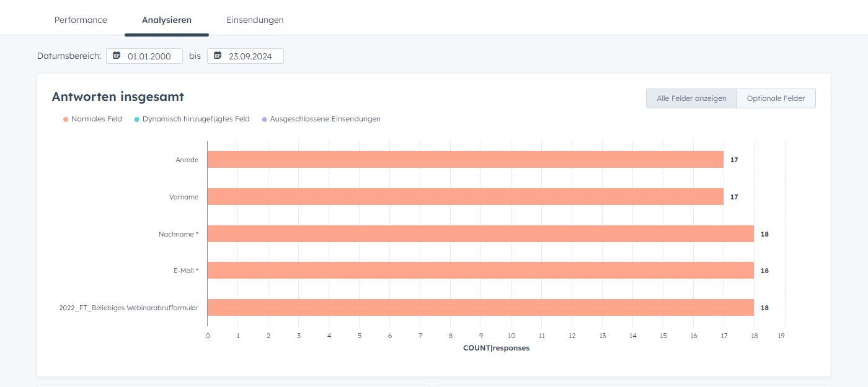
Task: Click the 2022_FT_Beliebiges Webinarabrufformular label
Action: tap(129, 308)
